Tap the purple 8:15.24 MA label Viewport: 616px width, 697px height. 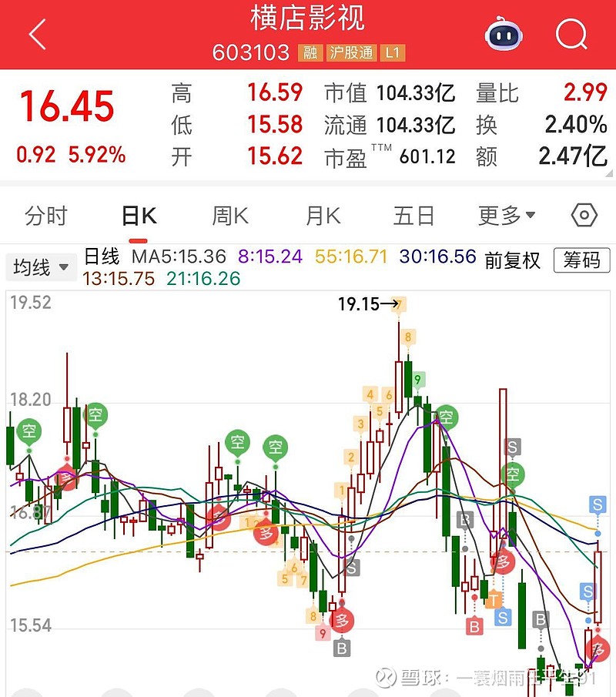pyautogui.click(x=270, y=256)
